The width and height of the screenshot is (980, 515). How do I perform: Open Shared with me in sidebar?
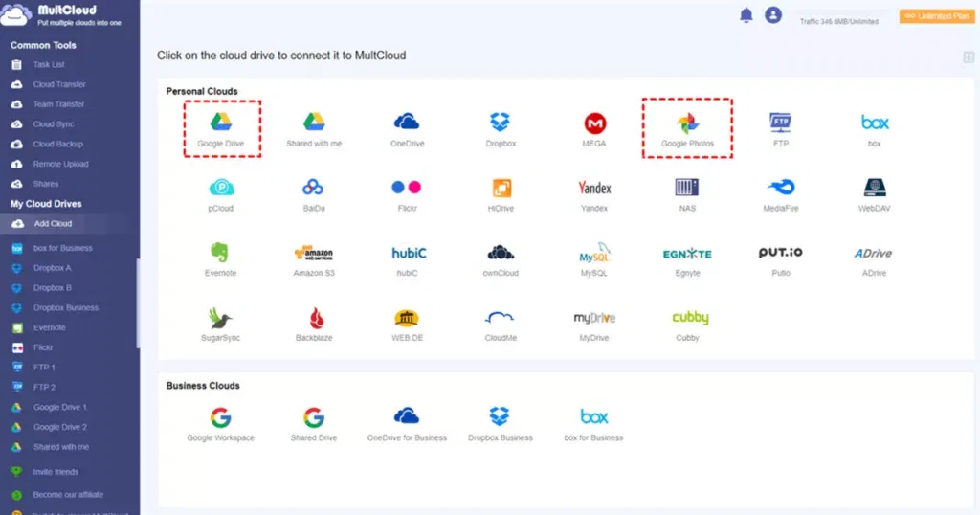61,447
